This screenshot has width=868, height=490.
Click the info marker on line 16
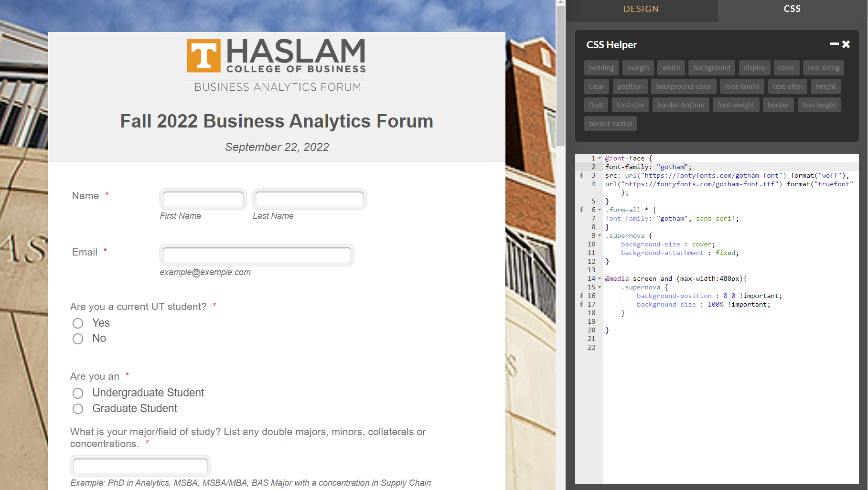click(x=581, y=296)
